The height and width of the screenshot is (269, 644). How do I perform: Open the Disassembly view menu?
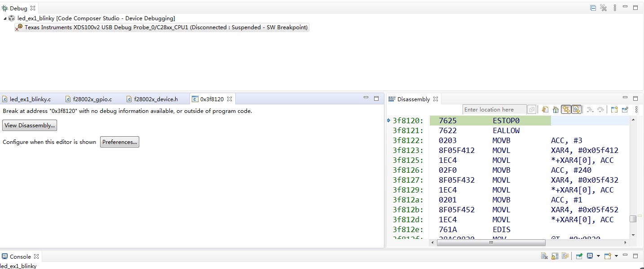636,109
